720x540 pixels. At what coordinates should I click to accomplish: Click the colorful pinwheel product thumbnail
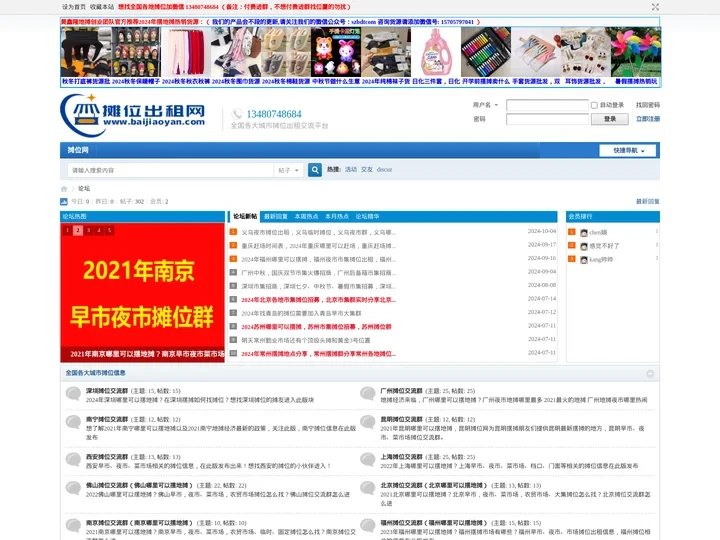[x=636, y=52]
